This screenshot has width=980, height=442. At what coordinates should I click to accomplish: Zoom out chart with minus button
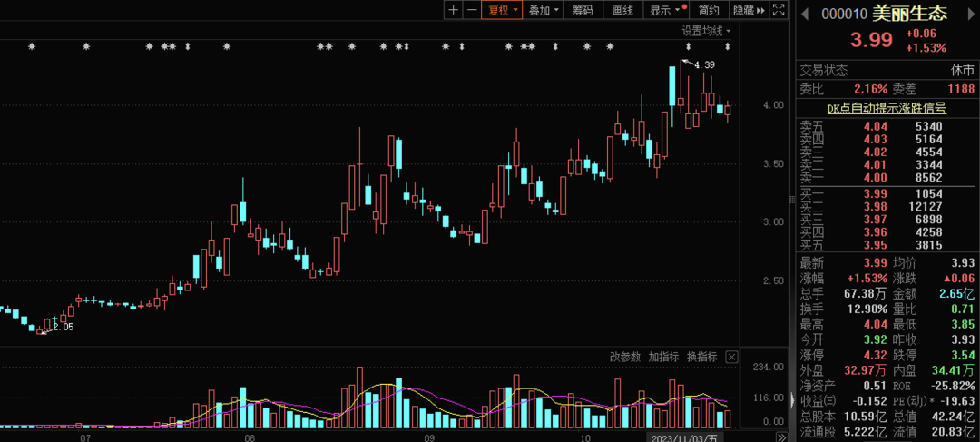(x=472, y=10)
